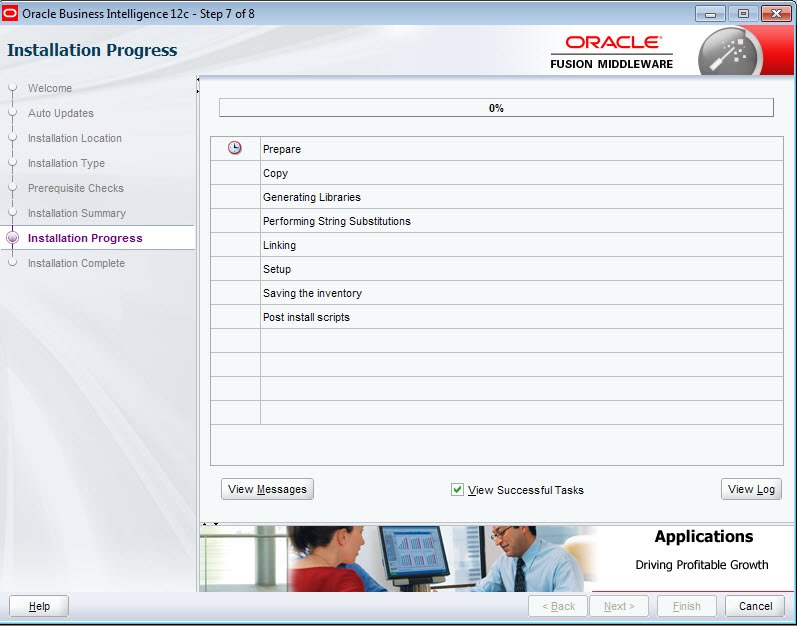Close the installer window
Image resolution: width=797 pixels, height=626 pixels.
(x=776, y=13)
